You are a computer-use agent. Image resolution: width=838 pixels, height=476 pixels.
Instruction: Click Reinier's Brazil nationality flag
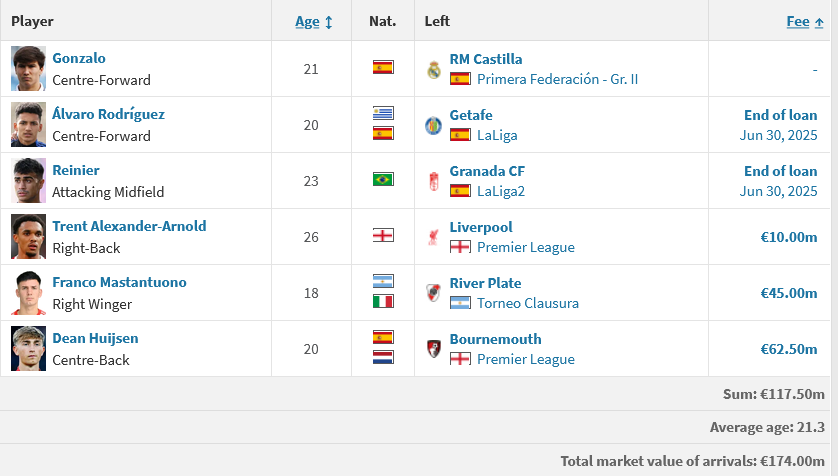click(383, 179)
